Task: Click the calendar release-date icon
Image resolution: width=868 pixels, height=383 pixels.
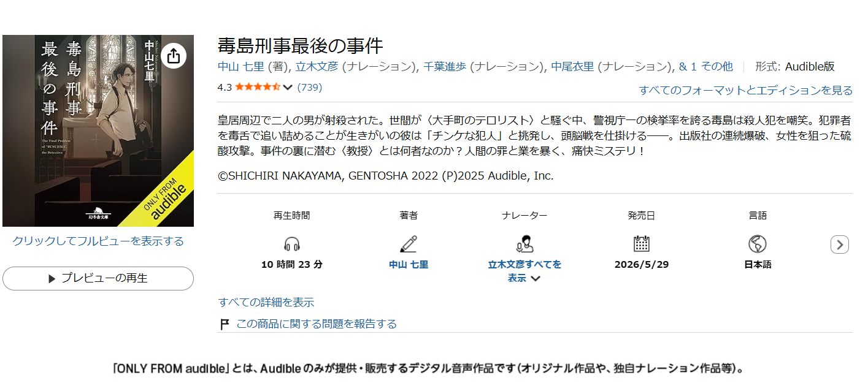Action: (642, 244)
